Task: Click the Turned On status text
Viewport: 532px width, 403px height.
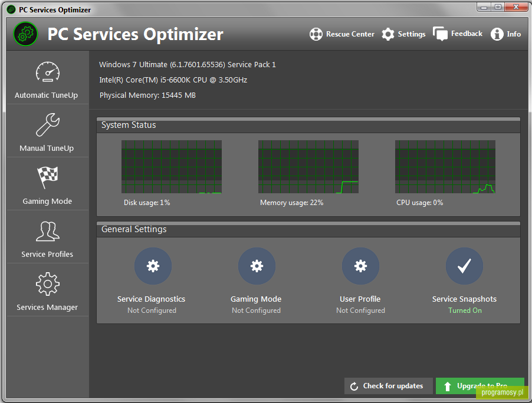Action: coord(465,310)
